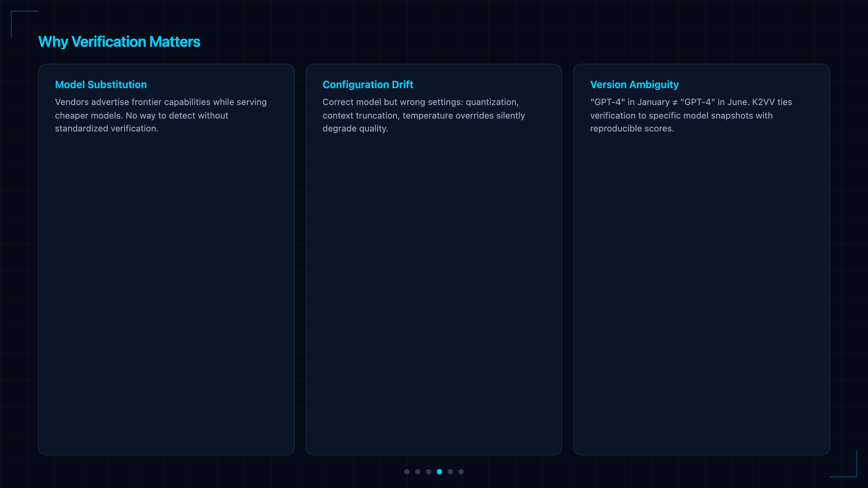This screenshot has width=868, height=488.
Task: Click the active cyan slide dot
Action: 439,472
